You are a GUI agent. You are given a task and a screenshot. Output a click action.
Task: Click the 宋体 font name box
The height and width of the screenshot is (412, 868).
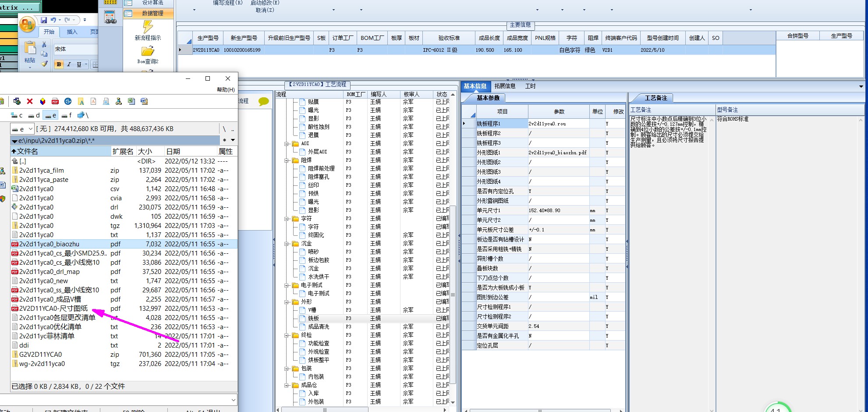click(x=76, y=49)
